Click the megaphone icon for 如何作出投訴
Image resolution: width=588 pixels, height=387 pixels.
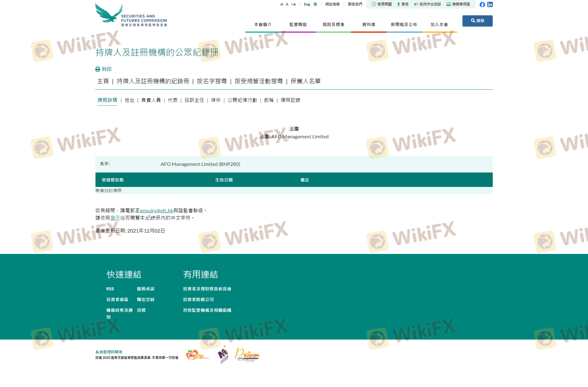click(x=416, y=4)
